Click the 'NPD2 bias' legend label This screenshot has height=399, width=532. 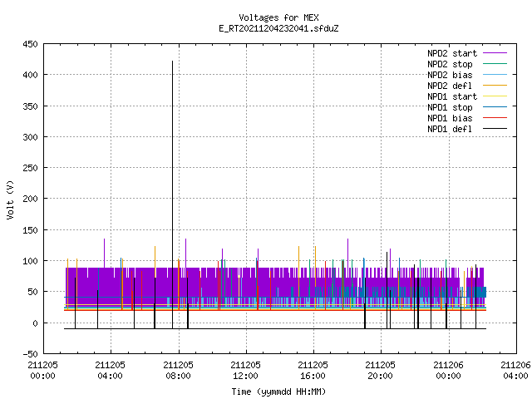click(x=450, y=75)
